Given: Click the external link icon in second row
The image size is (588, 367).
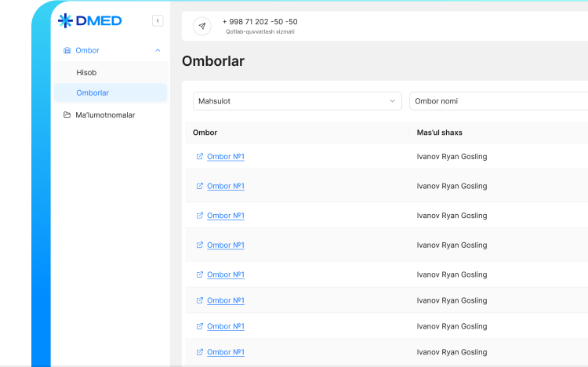Looking at the screenshot, I should 199,186.
